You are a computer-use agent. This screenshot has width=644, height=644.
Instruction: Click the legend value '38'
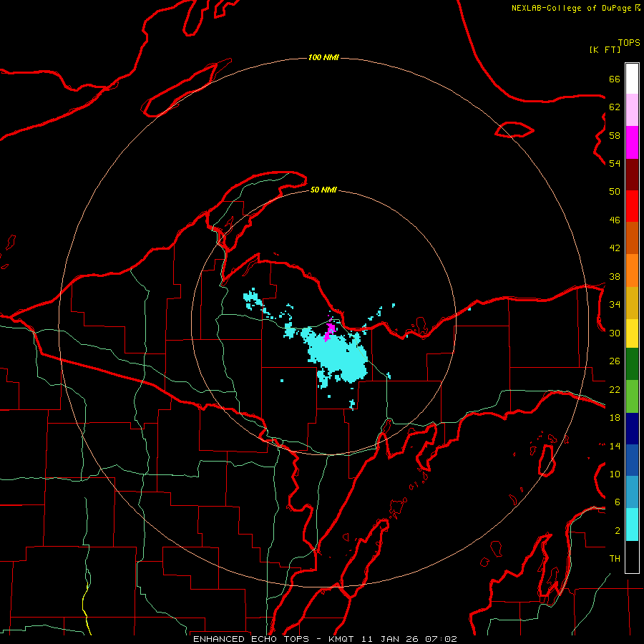pyautogui.click(x=615, y=276)
